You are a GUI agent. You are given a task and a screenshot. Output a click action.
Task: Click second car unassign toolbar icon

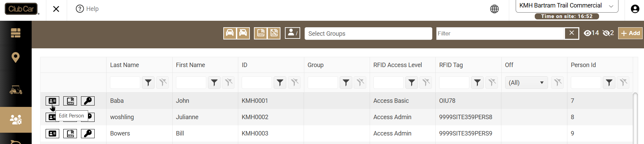point(243,33)
